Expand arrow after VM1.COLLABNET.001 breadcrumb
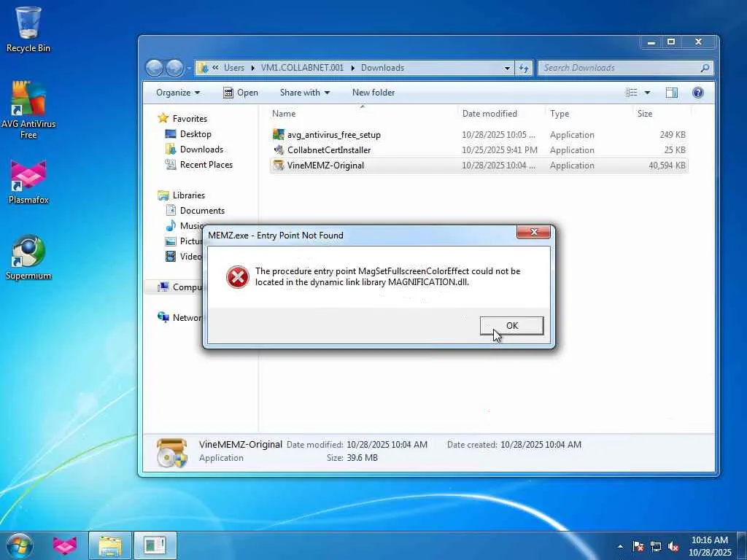Viewport: 747px width, 560px height. coord(353,68)
